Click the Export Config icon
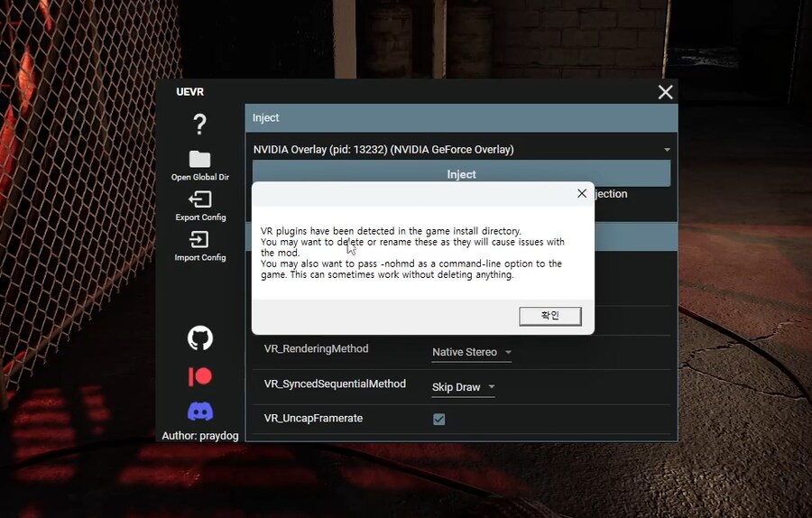Viewport: 812px width, 518px height. (x=200, y=199)
